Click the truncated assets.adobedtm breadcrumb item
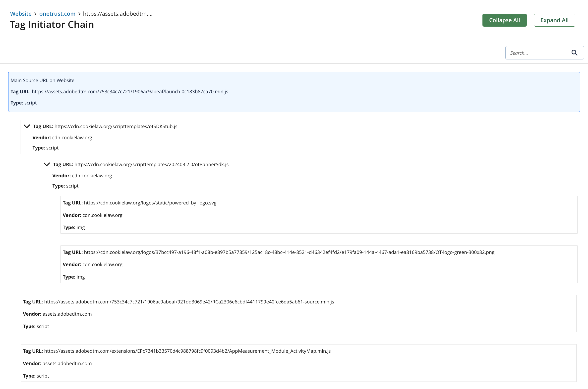 (118, 14)
